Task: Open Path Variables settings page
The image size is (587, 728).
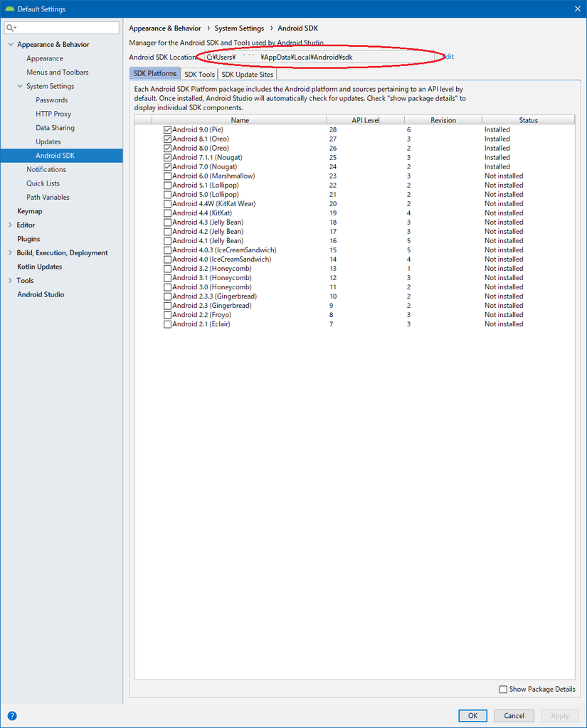Action: tap(48, 198)
